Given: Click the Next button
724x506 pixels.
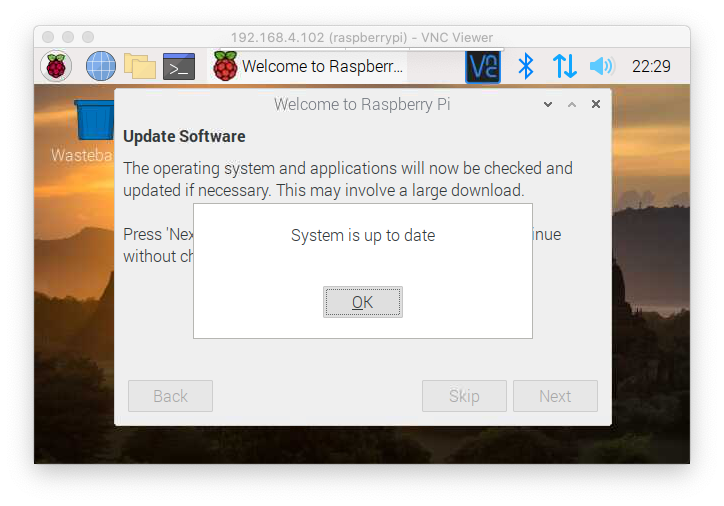Looking at the screenshot, I should (x=555, y=396).
